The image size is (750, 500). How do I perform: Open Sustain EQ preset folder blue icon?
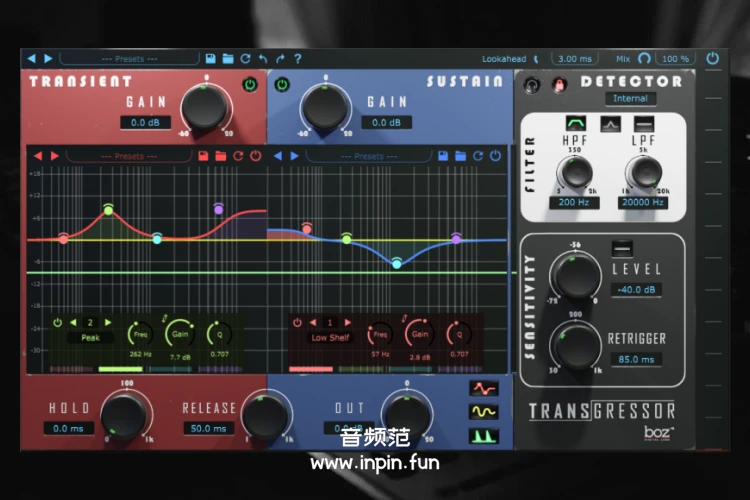[460, 156]
